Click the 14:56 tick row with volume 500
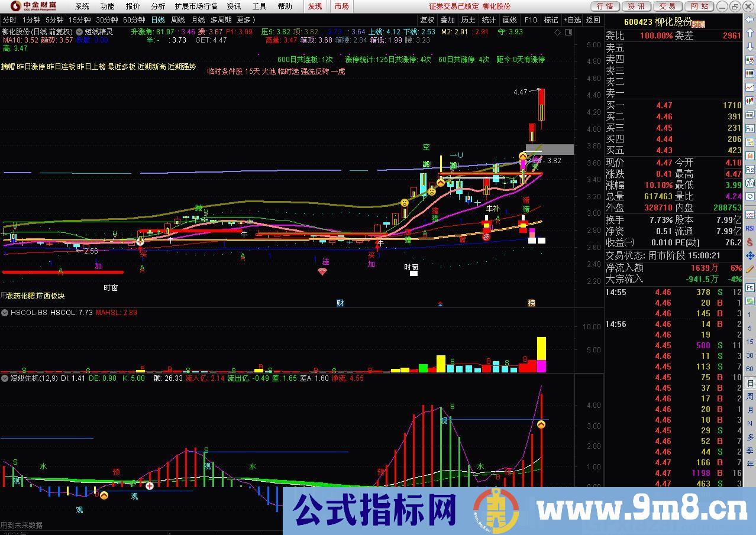 [x=673, y=345]
